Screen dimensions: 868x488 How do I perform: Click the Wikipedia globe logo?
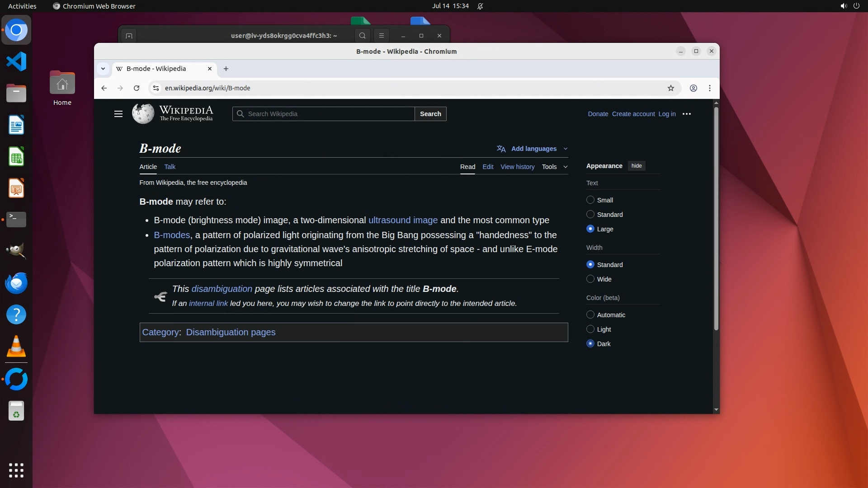[x=143, y=113]
